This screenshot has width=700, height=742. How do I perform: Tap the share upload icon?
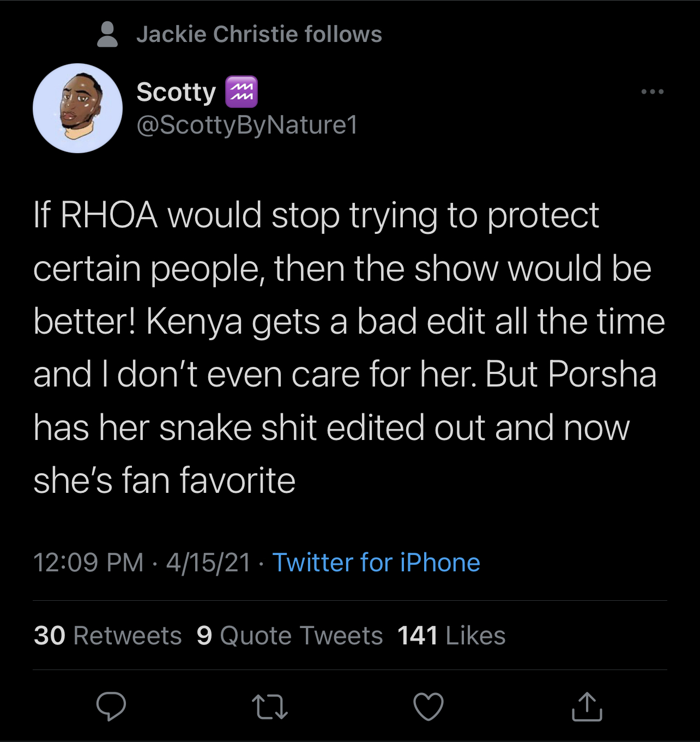tap(587, 707)
